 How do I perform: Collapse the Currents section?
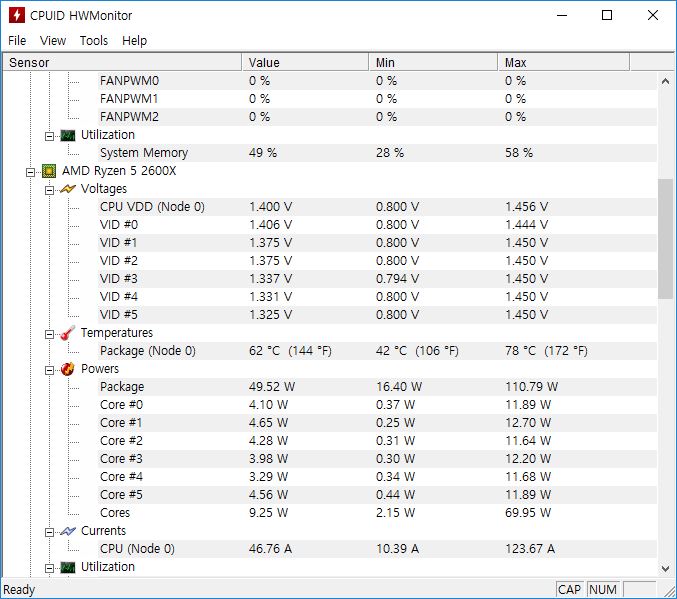[50, 532]
